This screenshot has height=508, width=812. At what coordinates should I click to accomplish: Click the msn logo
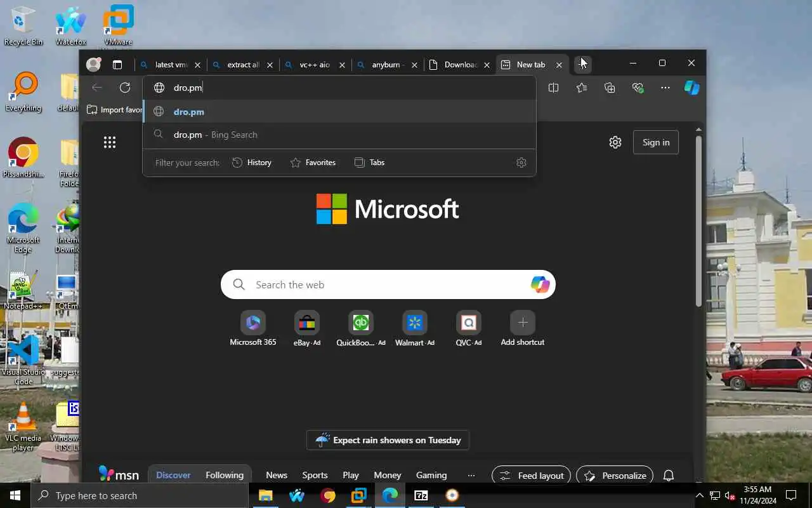pos(119,474)
